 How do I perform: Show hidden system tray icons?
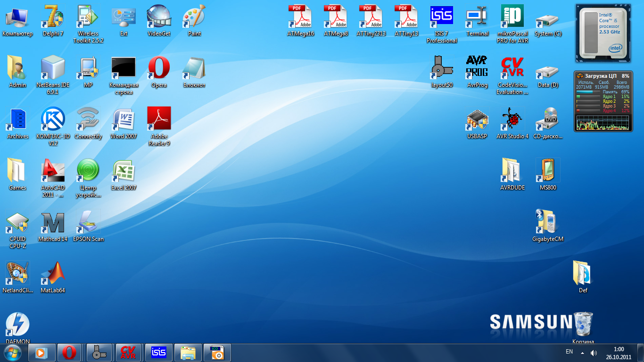(582, 353)
